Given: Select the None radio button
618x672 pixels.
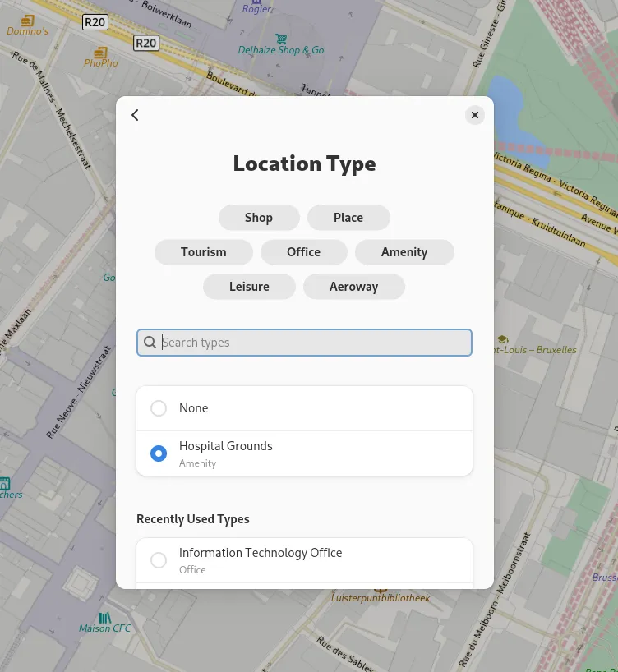Looking at the screenshot, I should pos(159,408).
